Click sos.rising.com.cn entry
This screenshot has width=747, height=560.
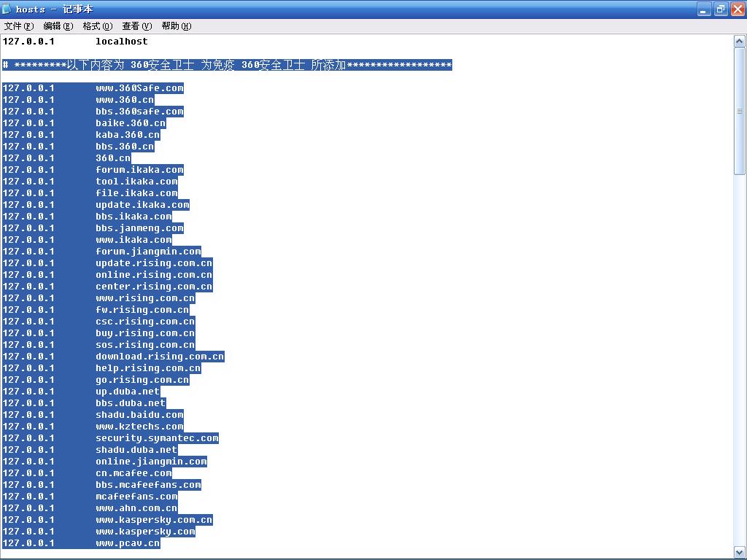(x=145, y=345)
